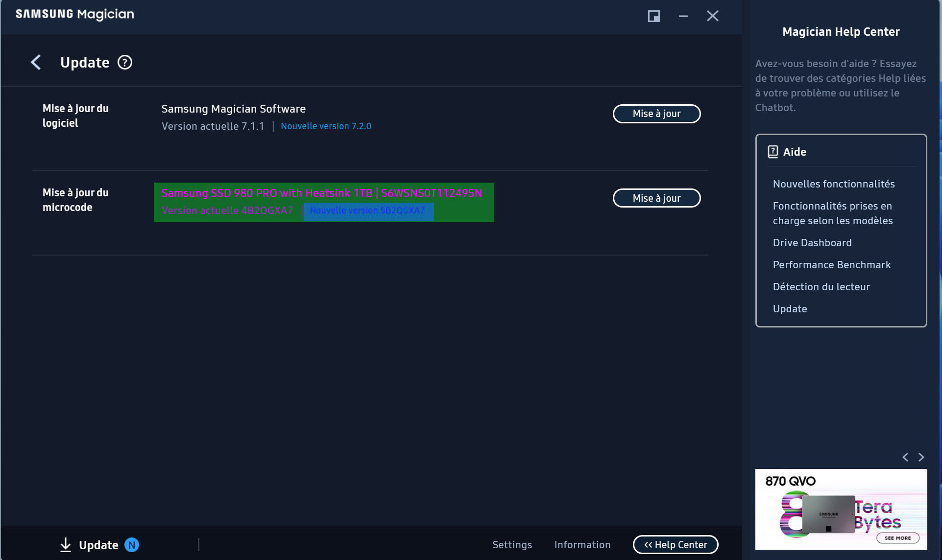Click the back arrow navigation icon
The height and width of the screenshot is (560, 942).
coord(36,63)
